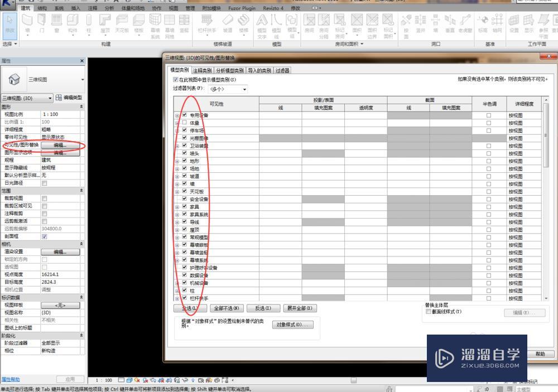Select the Floor (楼板) tool
Screen dimensions: 558x392
139,23
